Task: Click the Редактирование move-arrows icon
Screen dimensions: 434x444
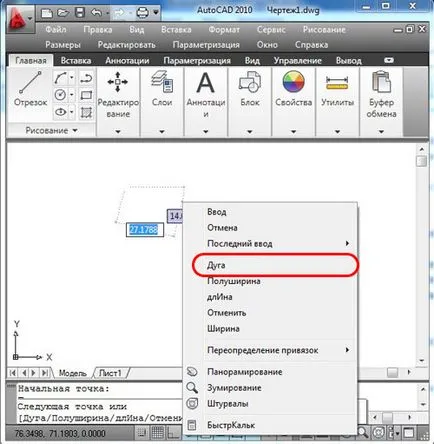Action: [117, 82]
